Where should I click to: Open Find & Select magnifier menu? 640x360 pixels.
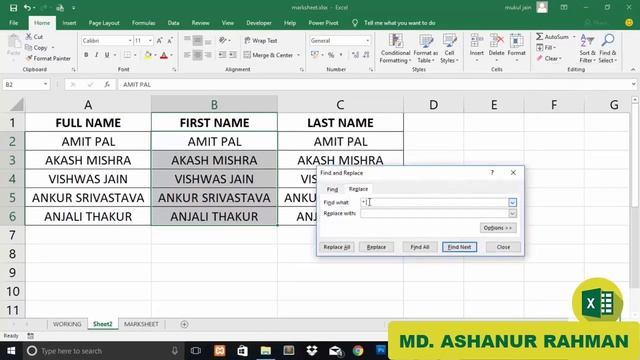[608, 48]
